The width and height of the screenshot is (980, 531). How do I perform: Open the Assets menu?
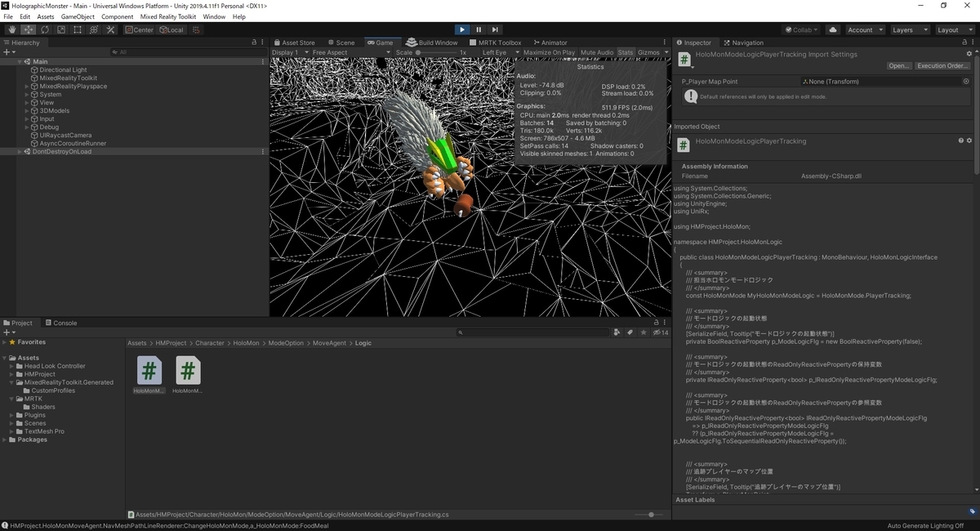click(46, 16)
